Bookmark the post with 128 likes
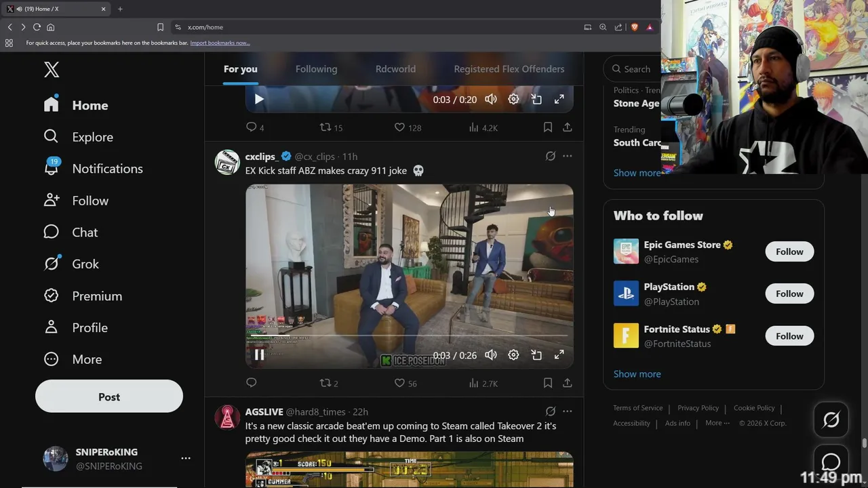 click(x=548, y=127)
